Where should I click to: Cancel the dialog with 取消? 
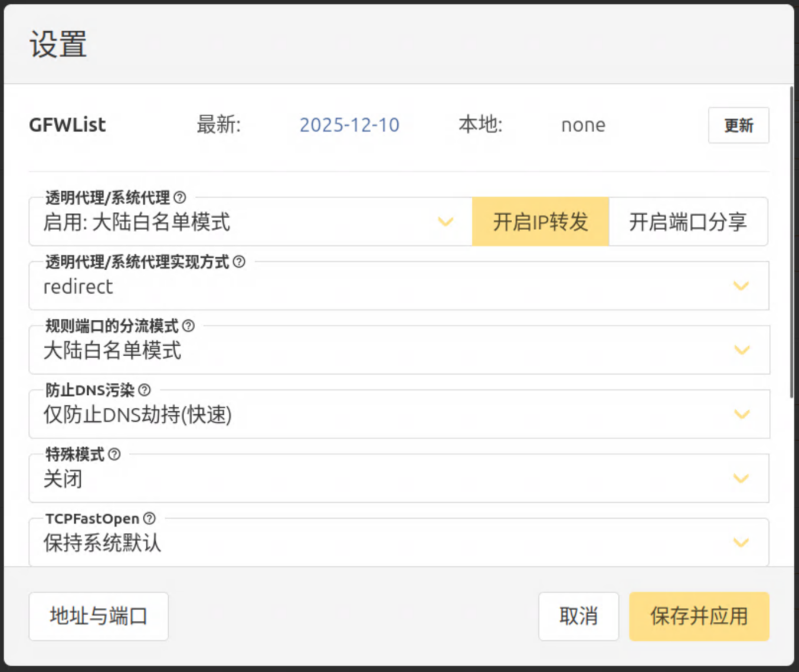(579, 617)
